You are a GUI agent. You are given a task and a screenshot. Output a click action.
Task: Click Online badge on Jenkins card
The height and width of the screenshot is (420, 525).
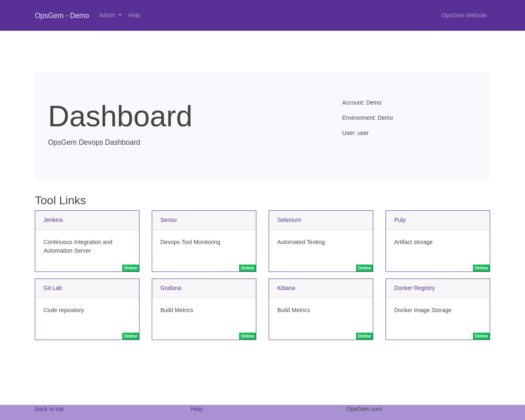pyautogui.click(x=131, y=268)
